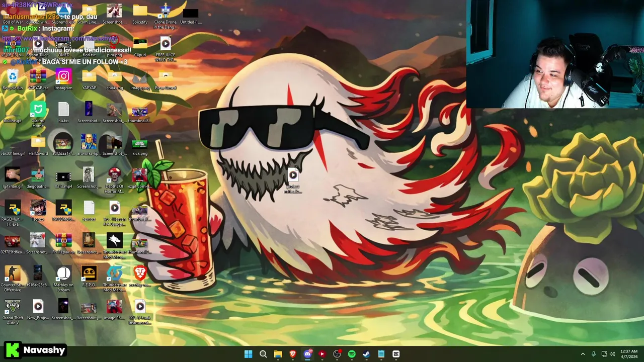Launch Marbles on Stream shortcut
The image size is (644, 362).
click(x=63, y=279)
